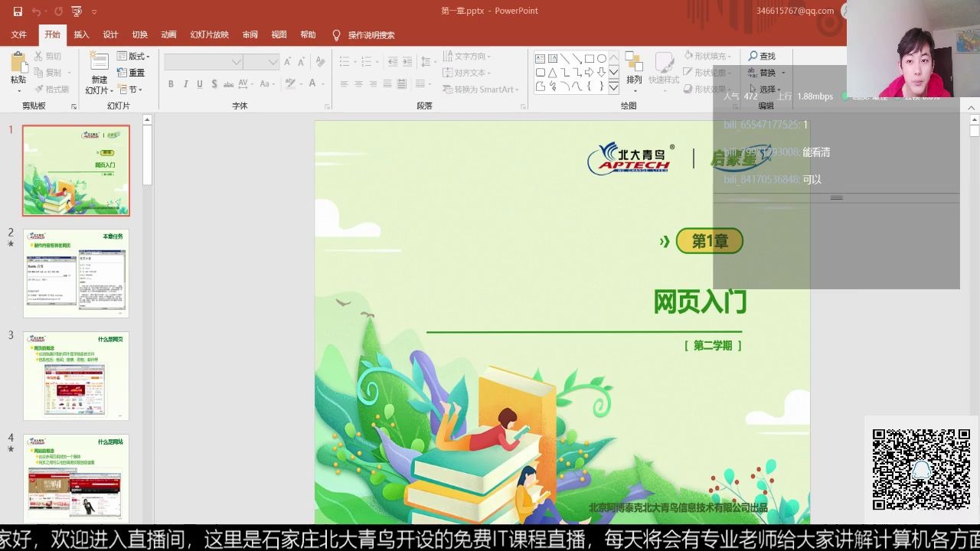
Task: Click the 查找 find button
Action: [x=763, y=56]
